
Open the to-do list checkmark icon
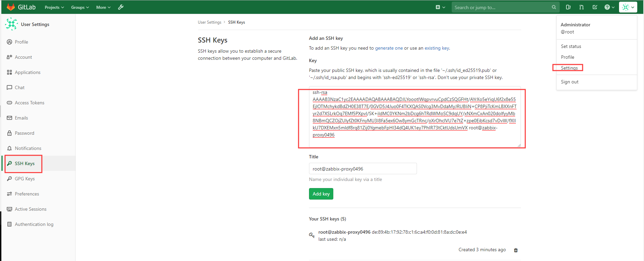coord(595,7)
